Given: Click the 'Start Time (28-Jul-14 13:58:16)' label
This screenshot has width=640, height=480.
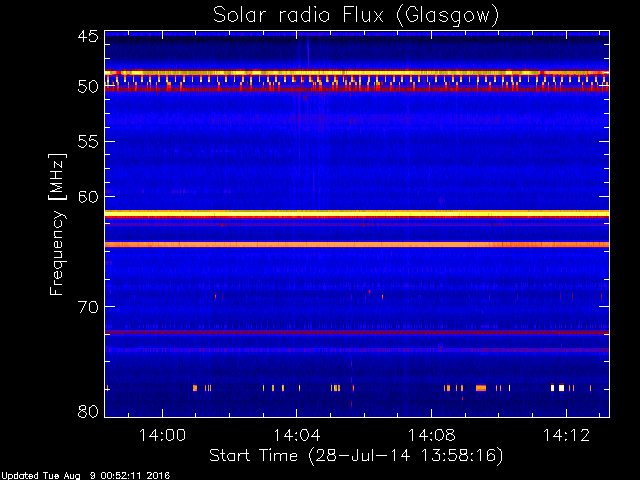Looking at the screenshot, I should click(356, 456).
